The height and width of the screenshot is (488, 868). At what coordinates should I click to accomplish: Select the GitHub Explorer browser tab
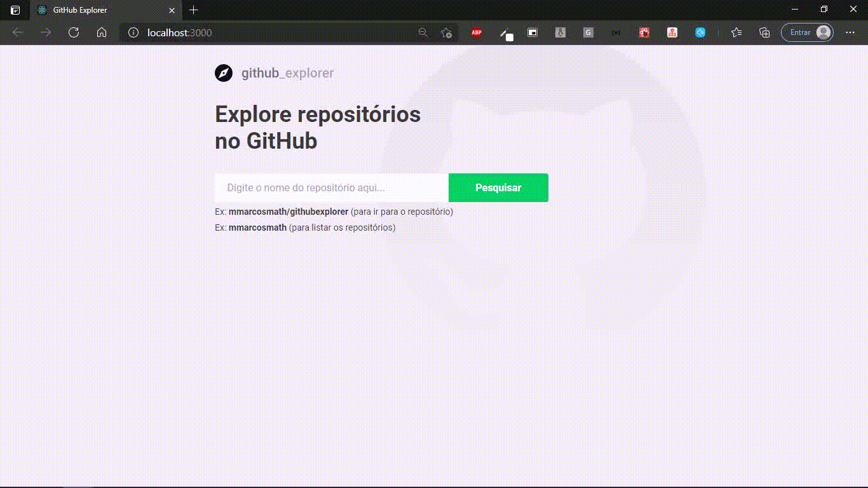105,10
